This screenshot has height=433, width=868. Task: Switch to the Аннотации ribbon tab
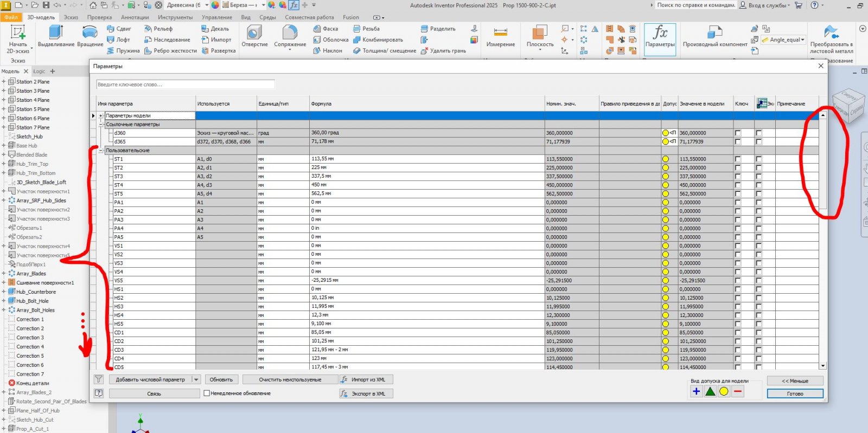135,17
